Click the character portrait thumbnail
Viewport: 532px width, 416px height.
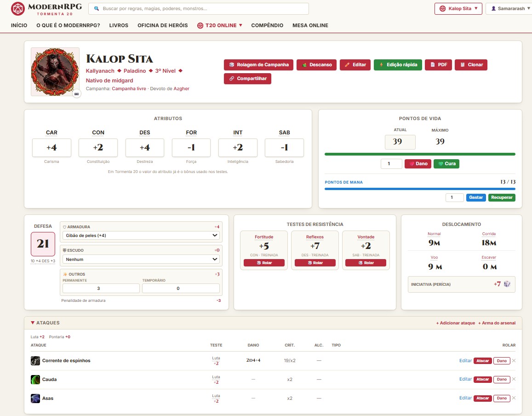tap(55, 72)
